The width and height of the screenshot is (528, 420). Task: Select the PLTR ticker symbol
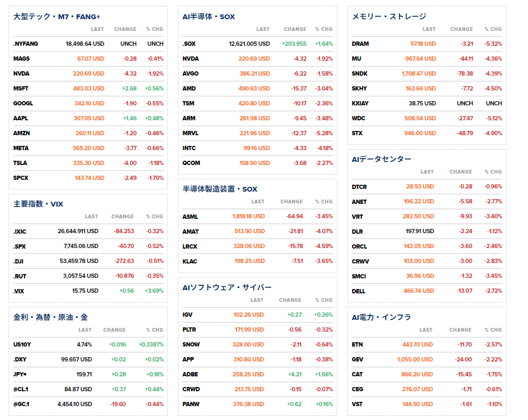click(x=189, y=330)
